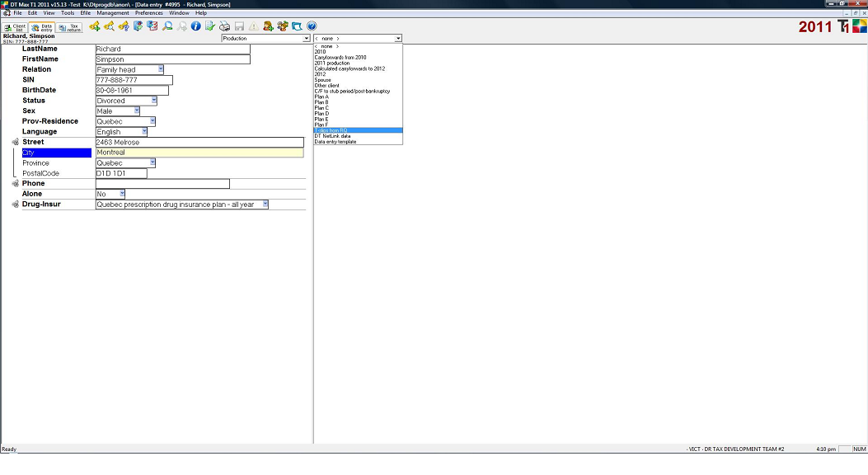
Task: Click the keyword icon beside Street
Action: coord(16,143)
